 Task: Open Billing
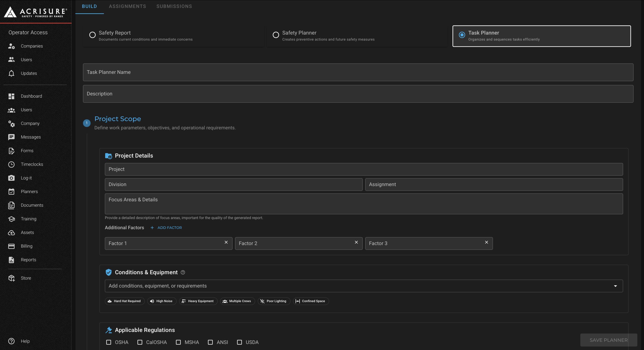coord(26,246)
